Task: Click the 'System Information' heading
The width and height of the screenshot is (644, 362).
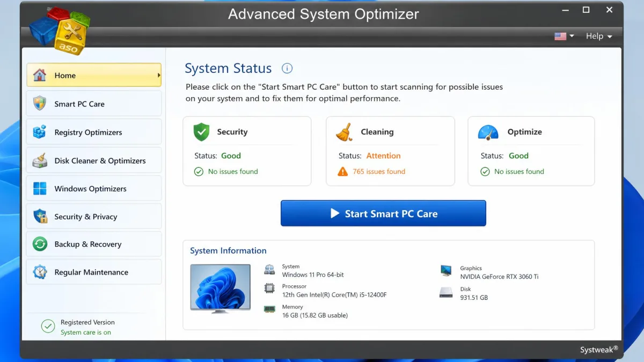Action: tap(228, 250)
